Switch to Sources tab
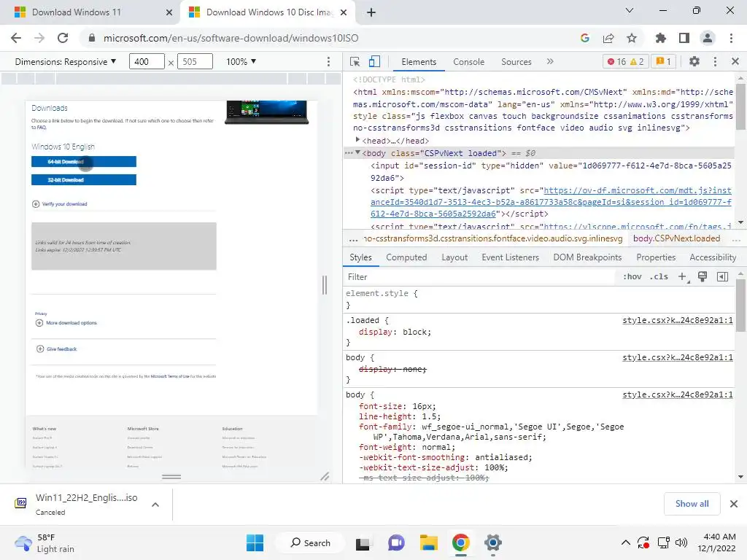The image size is (747, 560). (516, 62)
